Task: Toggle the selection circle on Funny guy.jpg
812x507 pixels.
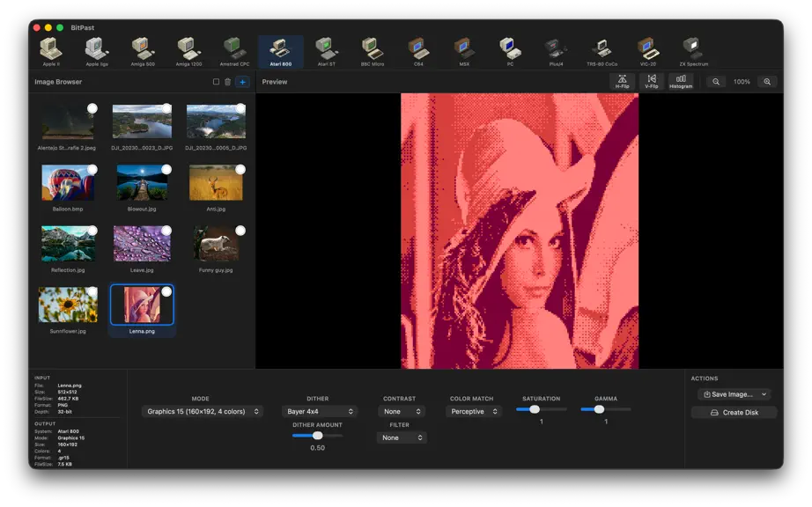Action: (240, 231)
